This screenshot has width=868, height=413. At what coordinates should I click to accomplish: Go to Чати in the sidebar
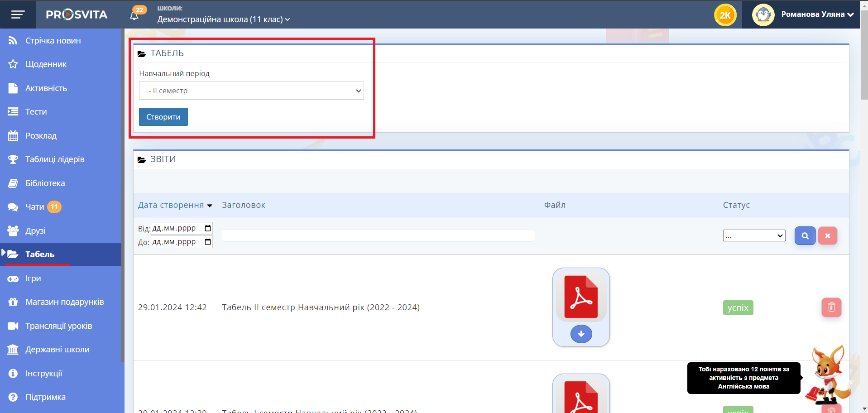[35, 207]
